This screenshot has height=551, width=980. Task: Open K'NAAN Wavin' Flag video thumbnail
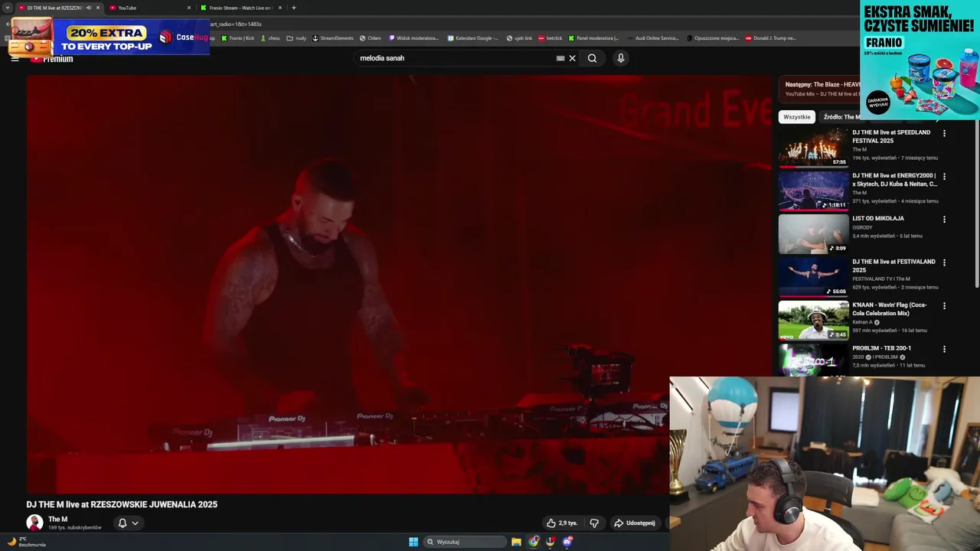coord(814,321)
